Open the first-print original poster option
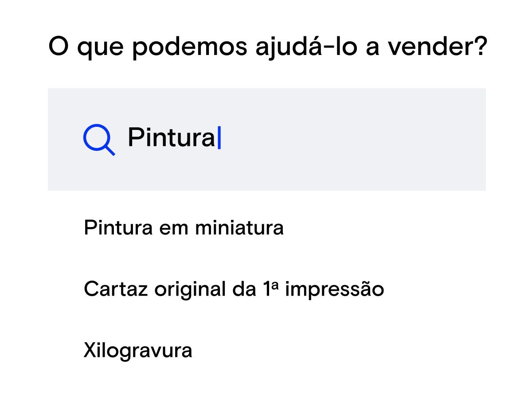This screenshot has width=532, height=399. [x=234, y=289]
